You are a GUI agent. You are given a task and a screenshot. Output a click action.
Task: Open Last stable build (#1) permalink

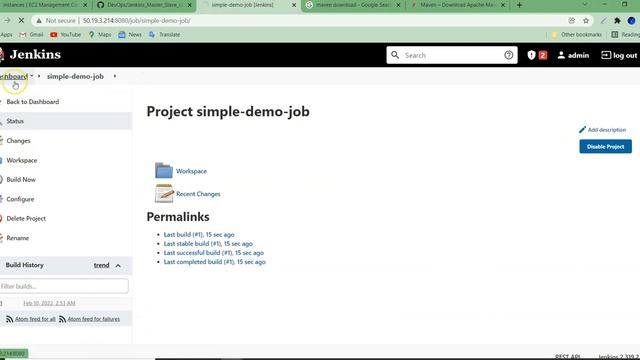(x=208, y=244)
